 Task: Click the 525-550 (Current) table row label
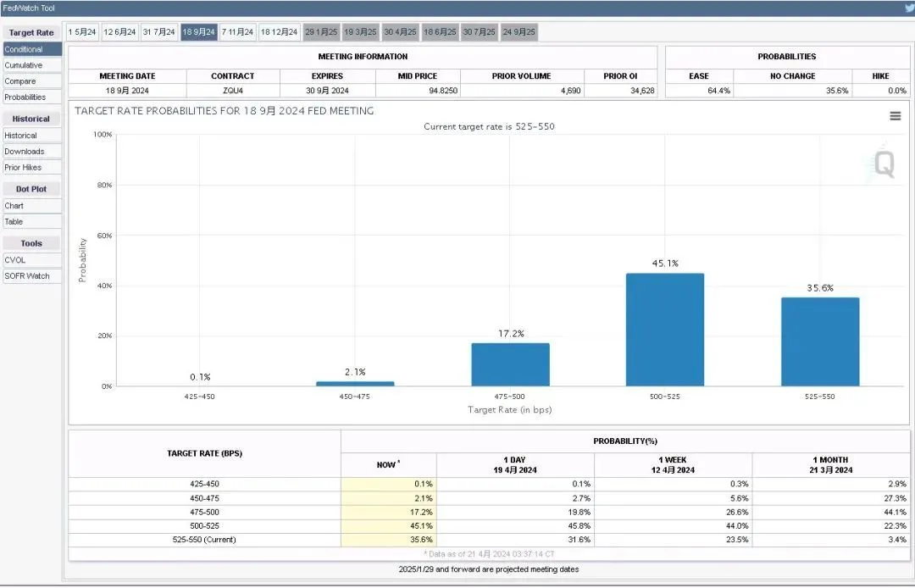pyautogui.click(x=204, y=540)
